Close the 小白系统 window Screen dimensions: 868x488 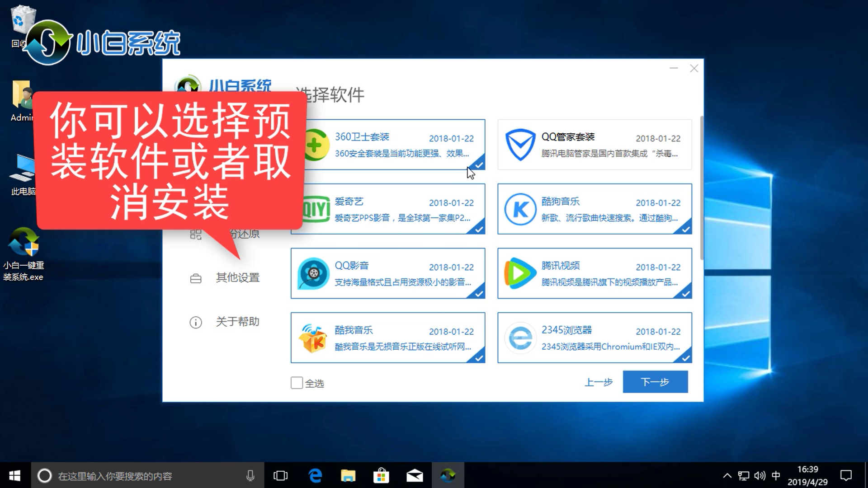click(694, 68)
